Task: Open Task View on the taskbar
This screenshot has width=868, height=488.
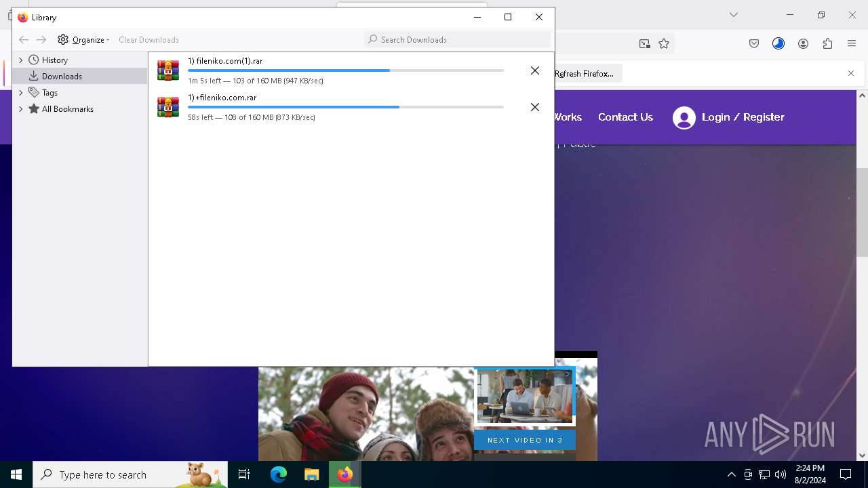Action: click(x=244, y=474)
